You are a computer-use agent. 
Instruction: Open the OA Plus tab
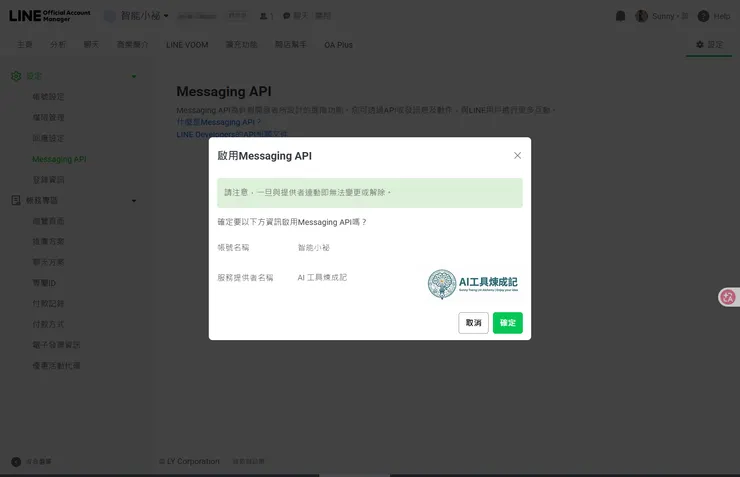click(338, 45)
